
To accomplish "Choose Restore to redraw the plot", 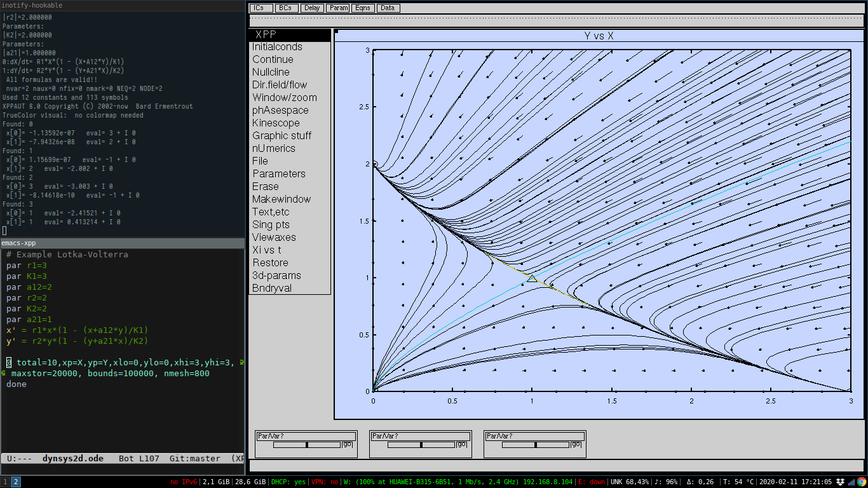I will (x=290, y=263).
